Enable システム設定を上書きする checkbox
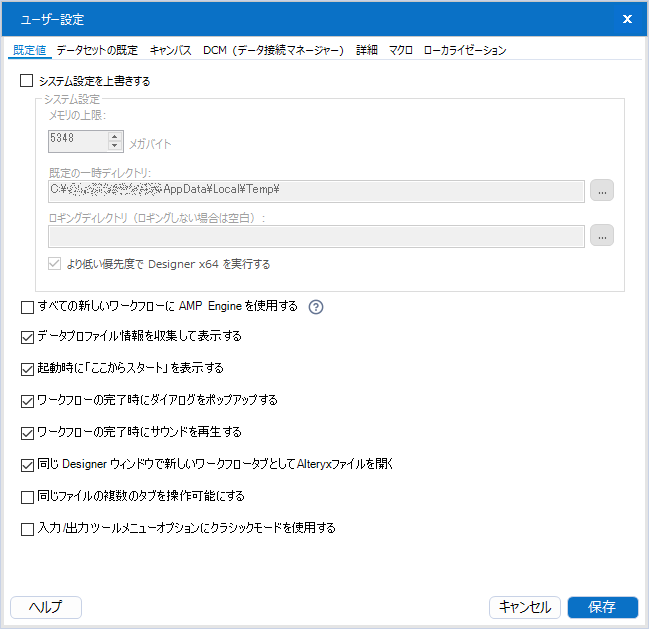Viewport: 649px width, 629px height. 27,81
